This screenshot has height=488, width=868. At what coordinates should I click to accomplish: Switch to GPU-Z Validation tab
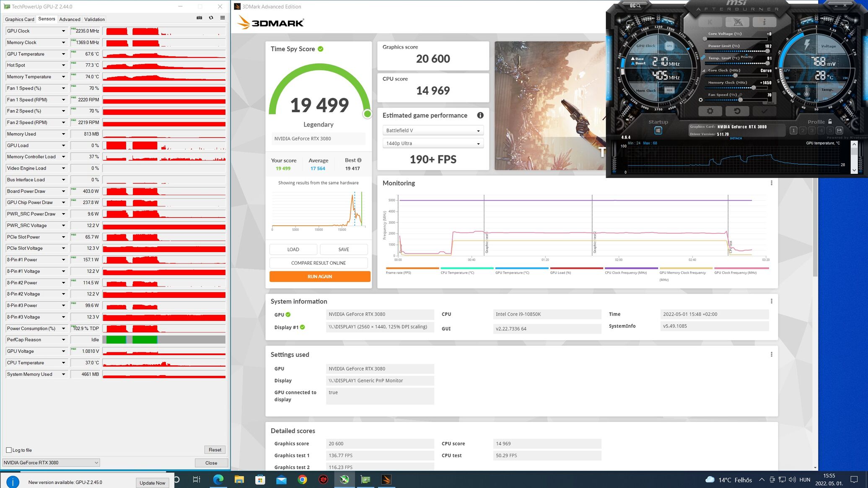[x=94, y=19]
